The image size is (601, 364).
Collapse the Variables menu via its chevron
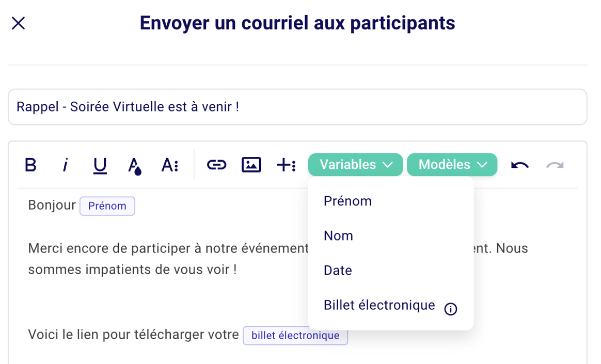(x=389, y=165)
